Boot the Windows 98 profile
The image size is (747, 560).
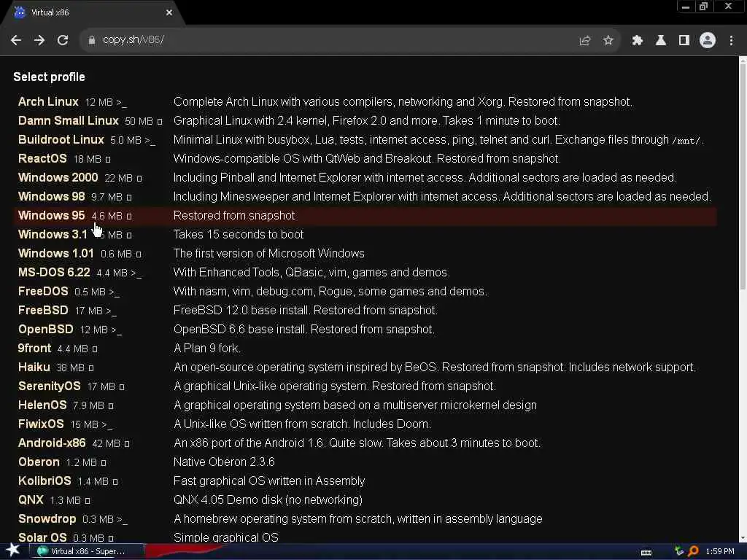[x=52, y=197]
